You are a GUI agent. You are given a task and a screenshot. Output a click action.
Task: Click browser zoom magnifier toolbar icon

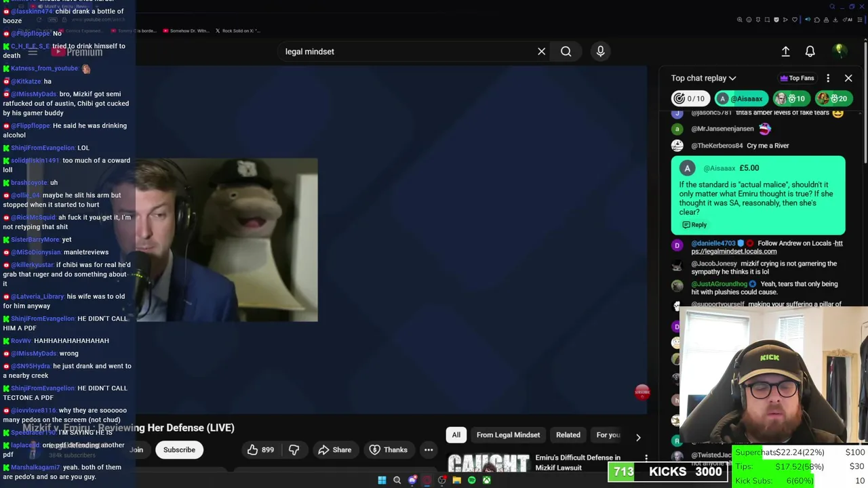point(740,20)
